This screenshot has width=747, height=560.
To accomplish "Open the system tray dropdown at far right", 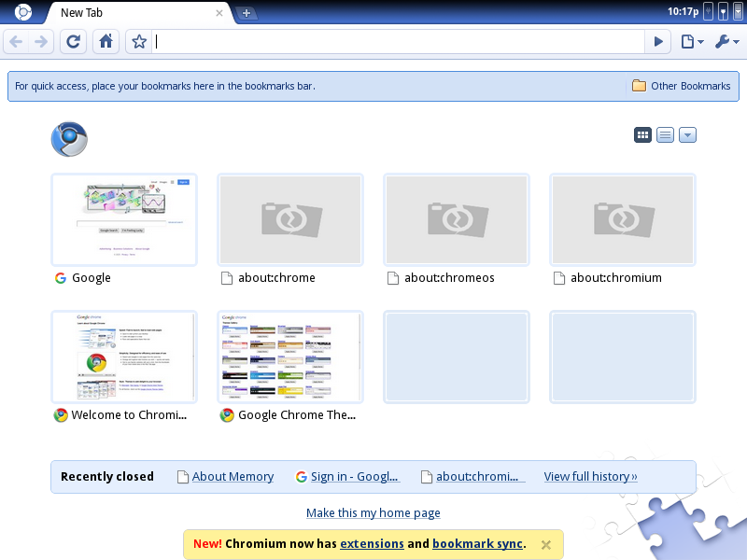I will (738, 12).
